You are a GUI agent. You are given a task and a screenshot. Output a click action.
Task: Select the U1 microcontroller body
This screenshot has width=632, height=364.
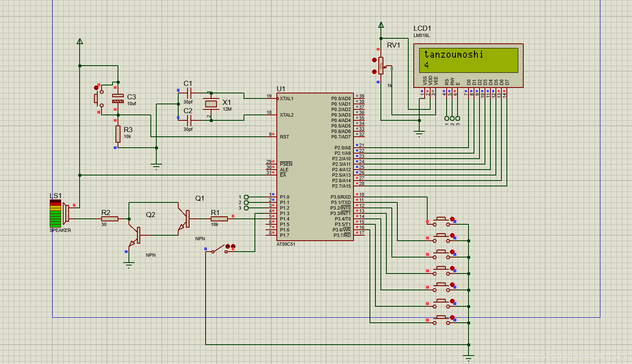pos(315,167)
